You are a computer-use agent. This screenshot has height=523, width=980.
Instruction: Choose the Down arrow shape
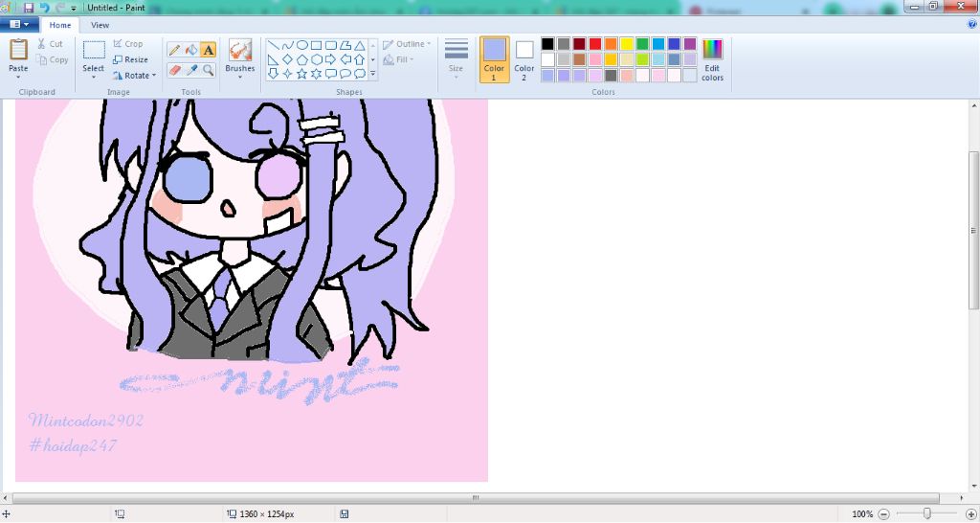point(273,74)
